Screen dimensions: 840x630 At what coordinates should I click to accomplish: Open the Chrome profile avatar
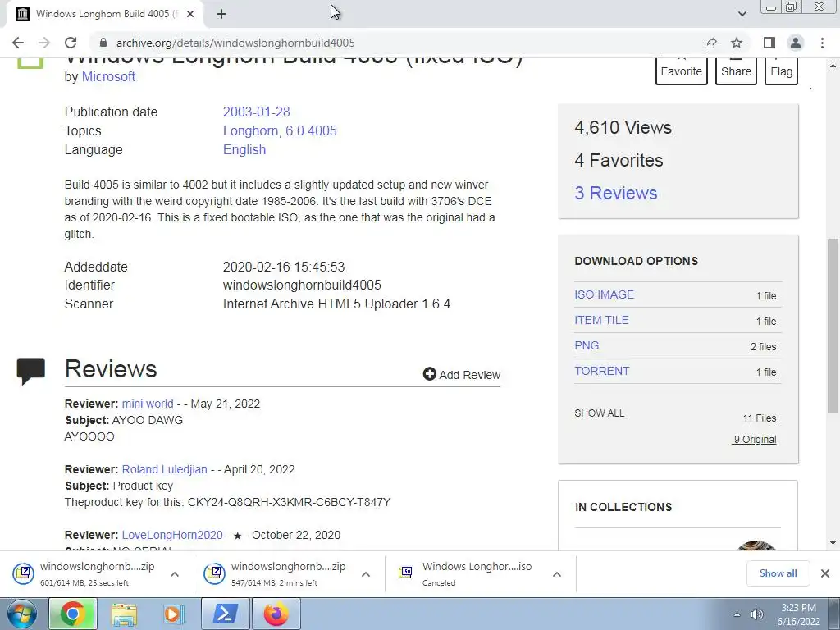pyautogui.click(x=796, y=43)
